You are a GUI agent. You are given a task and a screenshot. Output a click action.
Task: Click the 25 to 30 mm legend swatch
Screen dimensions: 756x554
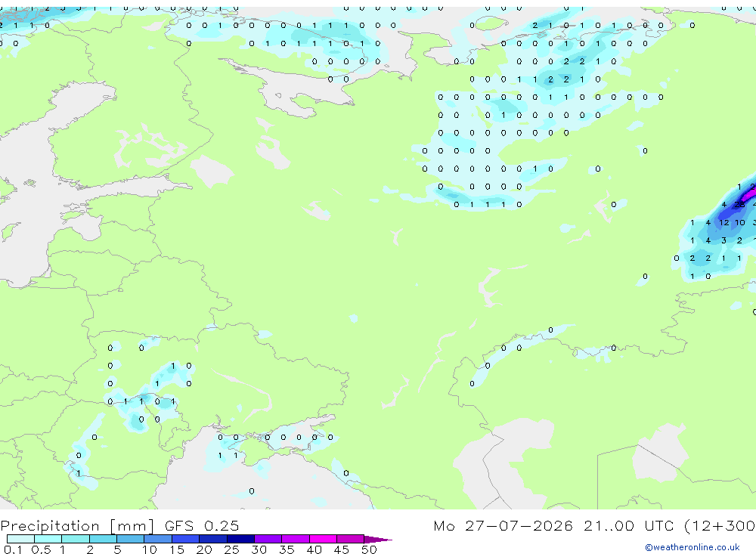pos(240,539)
